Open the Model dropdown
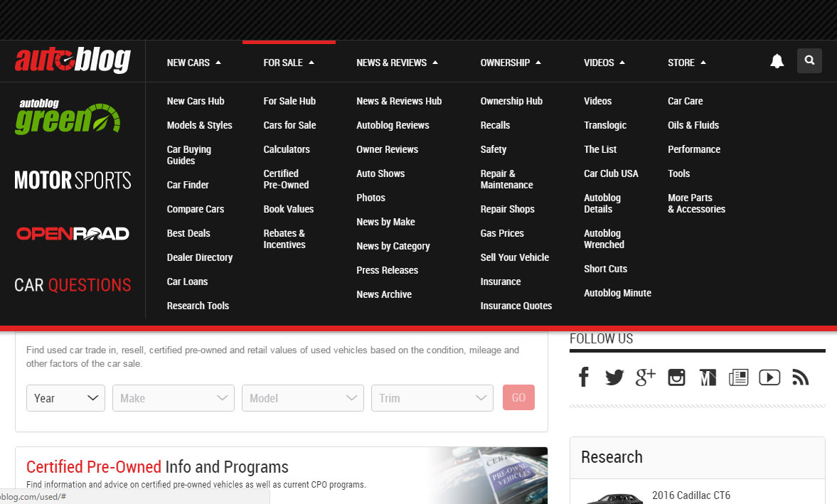 (303, 398)
